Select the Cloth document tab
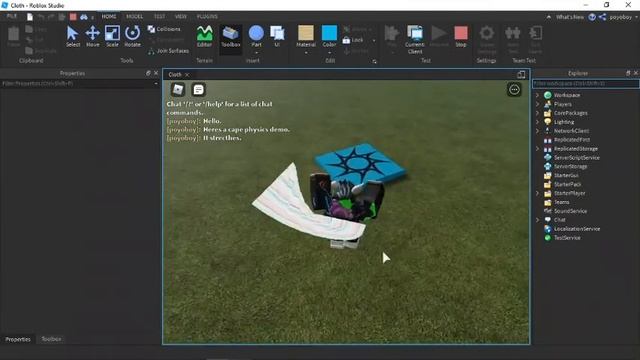640x360 pixels. (175, 75)
